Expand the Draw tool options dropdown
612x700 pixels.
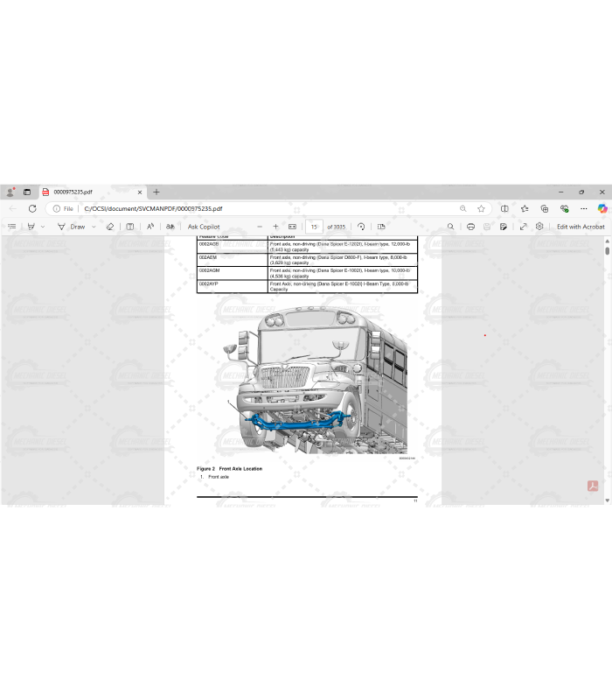coord(93,227)
